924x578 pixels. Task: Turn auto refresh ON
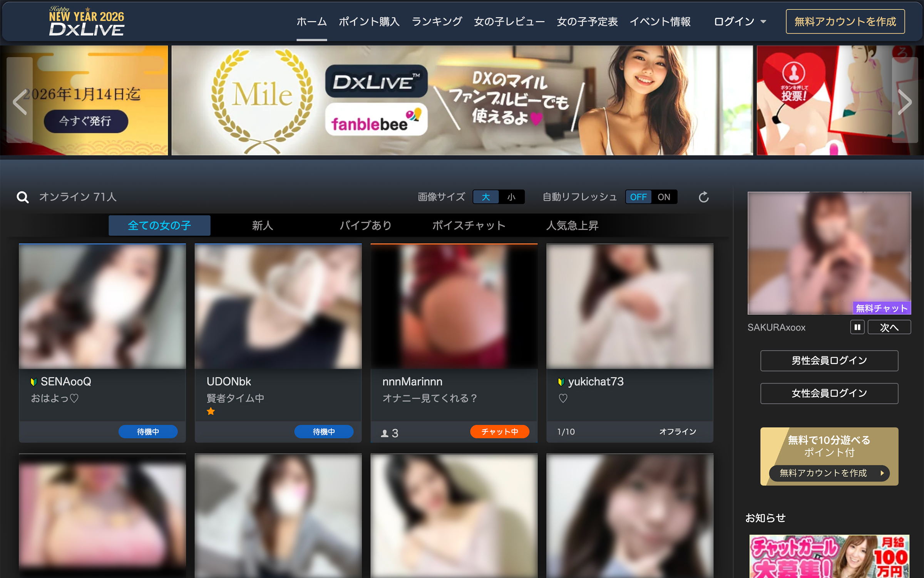click(663, 197)
